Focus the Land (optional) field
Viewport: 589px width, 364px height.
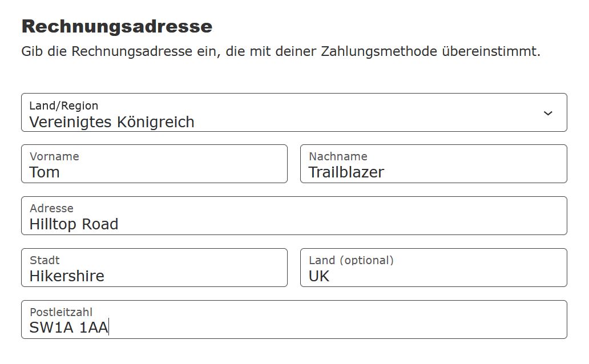pyautogui.click(x=434, y=268)
